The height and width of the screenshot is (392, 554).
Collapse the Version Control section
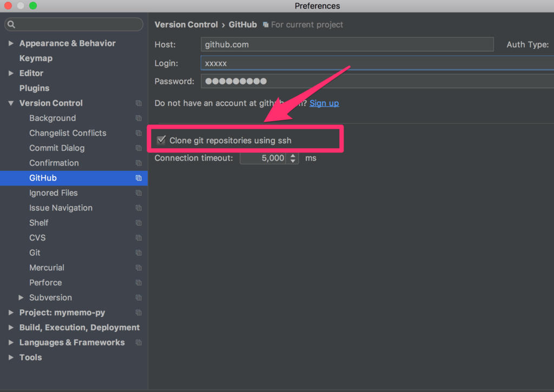tap(11, 103)
